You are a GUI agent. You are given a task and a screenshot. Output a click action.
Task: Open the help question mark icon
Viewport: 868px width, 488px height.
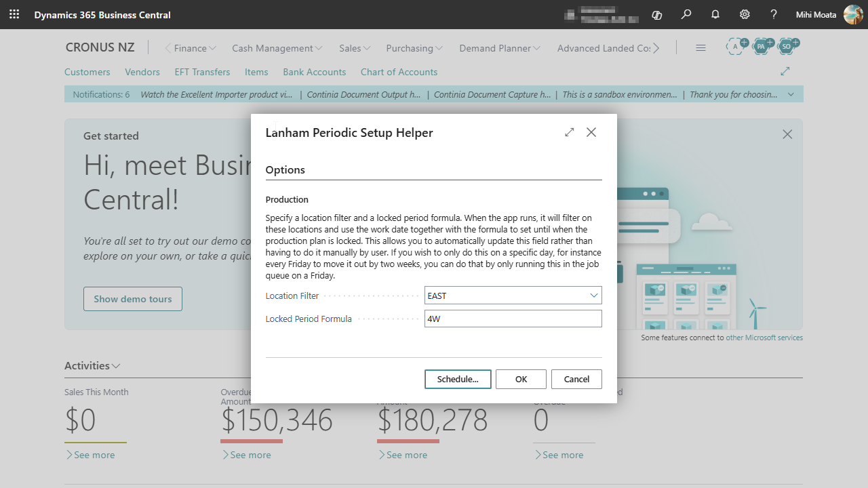(x=774, y=14)
